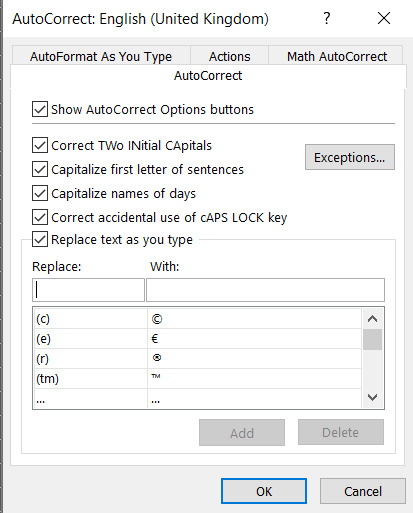This screenshot has width=413, height=513.
Task: Click the trademark symbol cell
Action: click(x=254, y=379)
